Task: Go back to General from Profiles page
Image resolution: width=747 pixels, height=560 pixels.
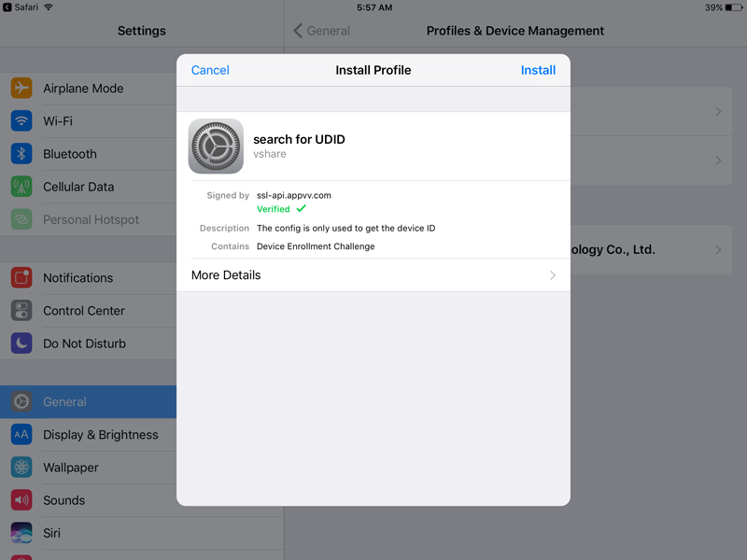Action: (321, 31)
